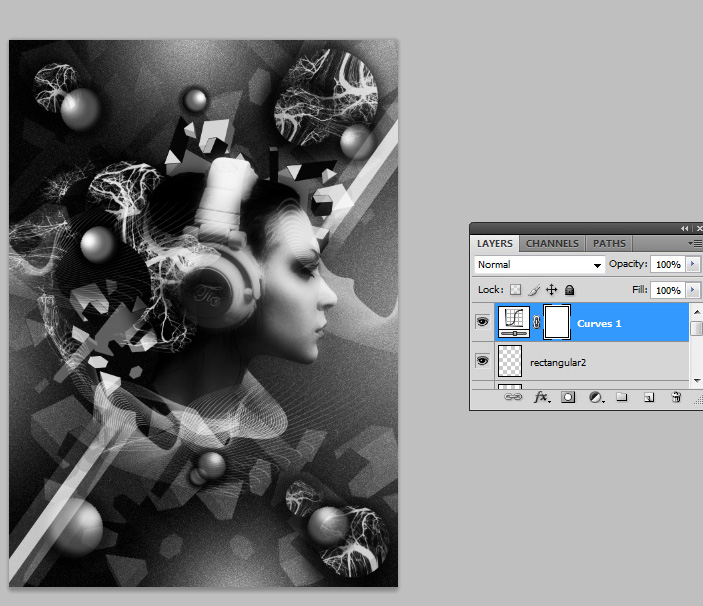Viewport: 703px width, 606px height.
Task: Click the link layers chain icon
Action: coord(513,397)
